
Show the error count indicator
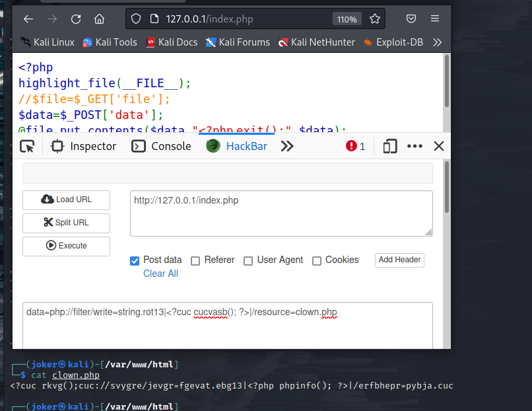coord(355,147)
